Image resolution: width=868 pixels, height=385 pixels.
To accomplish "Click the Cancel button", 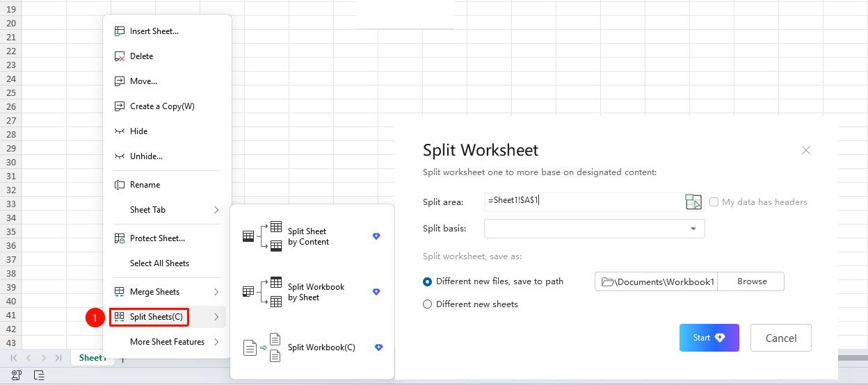I will (x=780, y=338).
